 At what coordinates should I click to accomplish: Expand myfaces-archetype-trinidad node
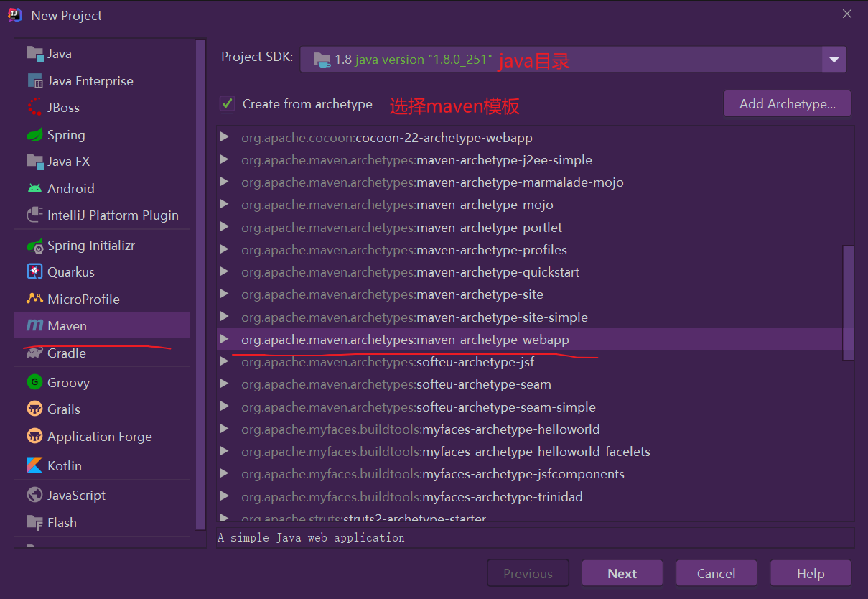(224, 496)
